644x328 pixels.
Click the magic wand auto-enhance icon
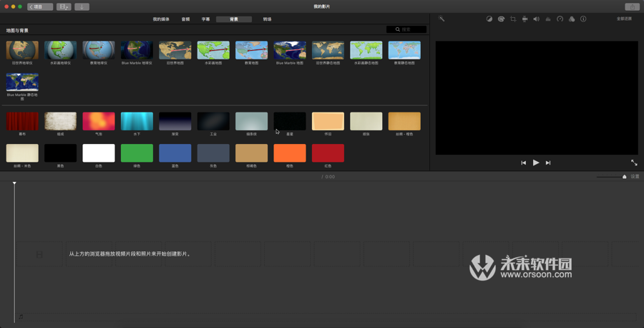[441, 19]
